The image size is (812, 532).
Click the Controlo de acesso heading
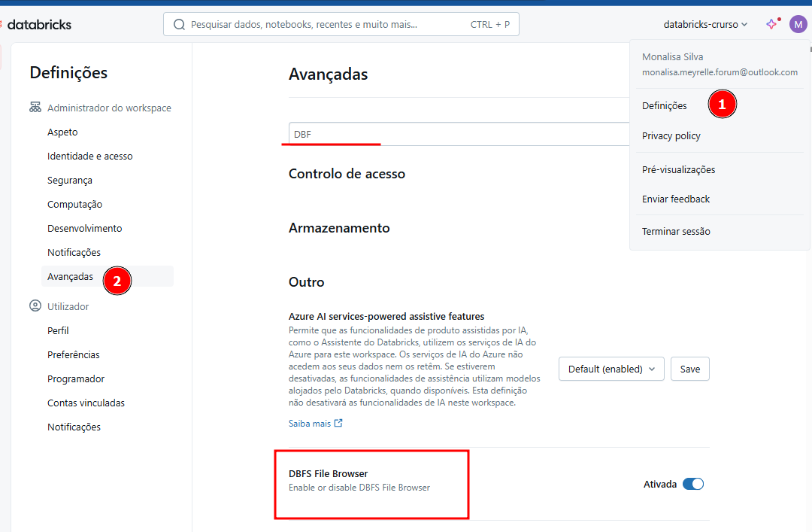[x=347, y=174]
